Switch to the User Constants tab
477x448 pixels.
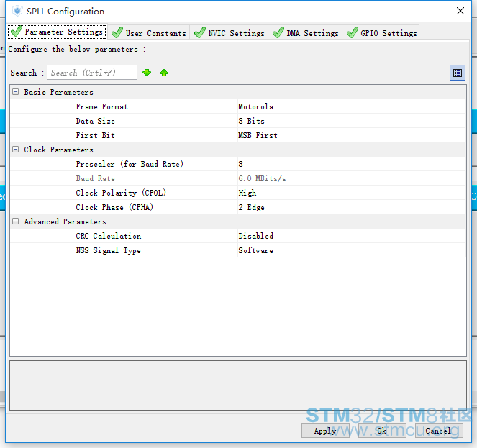coord(149,32)
